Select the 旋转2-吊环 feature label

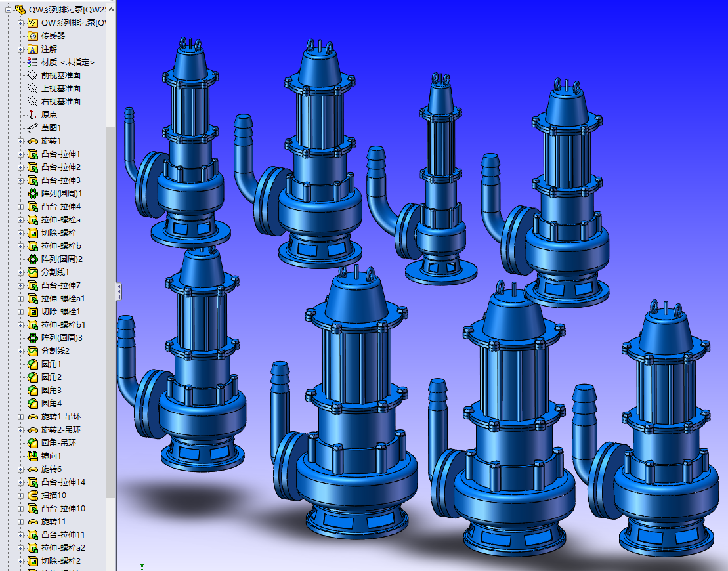click(x=61, y=429)
